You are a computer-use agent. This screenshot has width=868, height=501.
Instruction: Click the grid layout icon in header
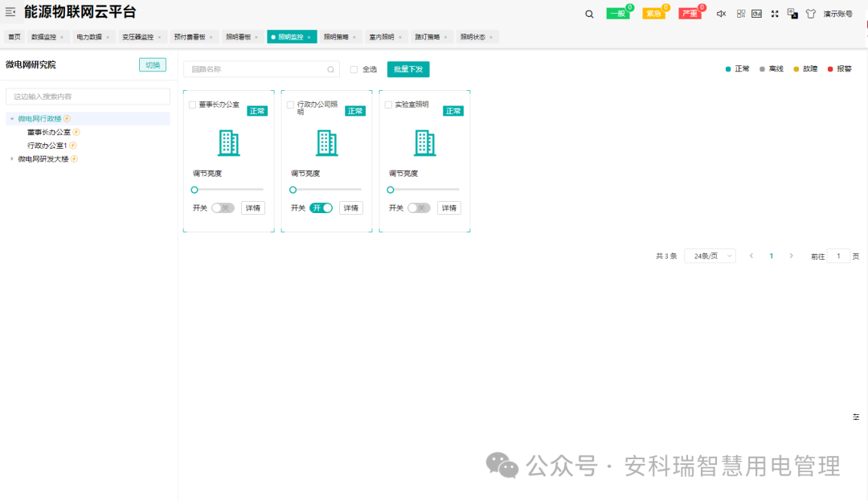(740, 13)
